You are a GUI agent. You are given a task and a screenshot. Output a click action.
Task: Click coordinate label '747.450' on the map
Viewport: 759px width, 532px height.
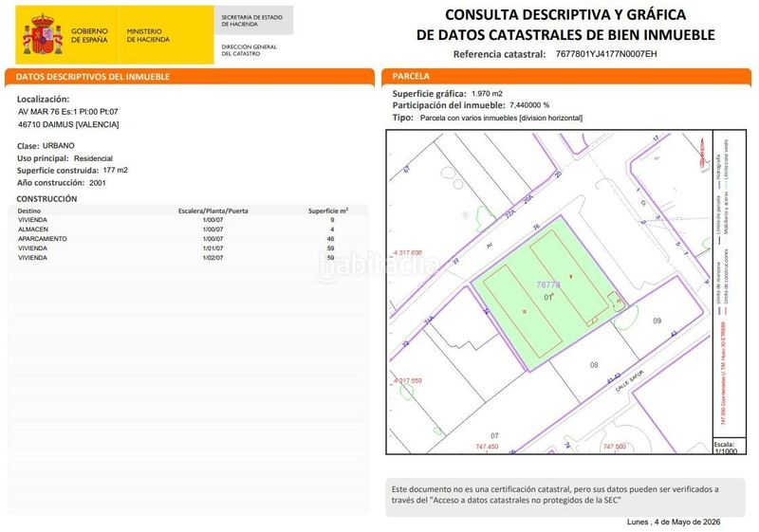(487, 447)
